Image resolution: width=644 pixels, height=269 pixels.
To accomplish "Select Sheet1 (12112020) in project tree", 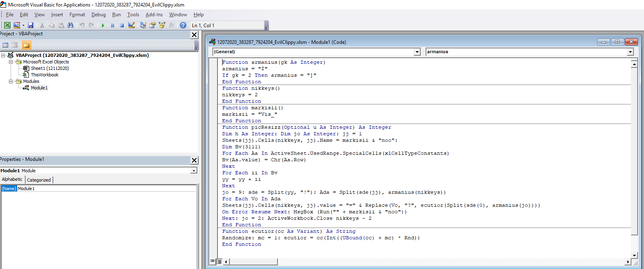I will pyautogui.click(x=50, y=68).
